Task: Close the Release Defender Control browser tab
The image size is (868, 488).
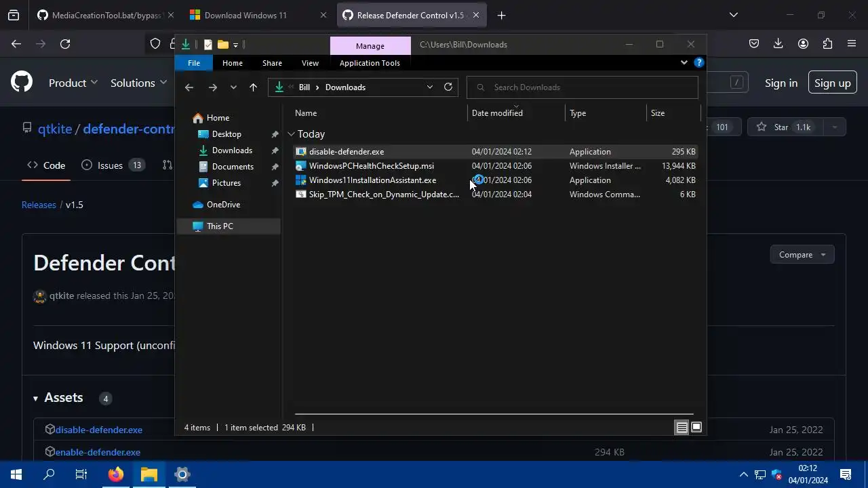Action: point(476,15)
